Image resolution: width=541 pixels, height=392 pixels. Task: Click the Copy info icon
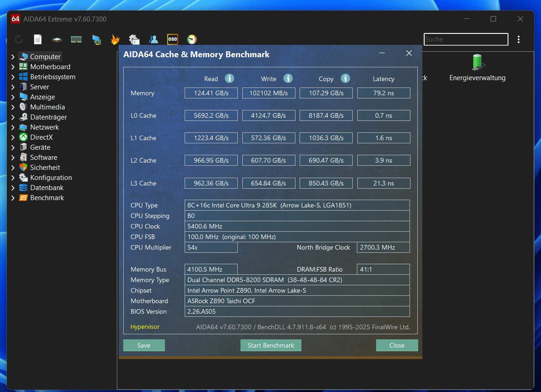[345, 78]
